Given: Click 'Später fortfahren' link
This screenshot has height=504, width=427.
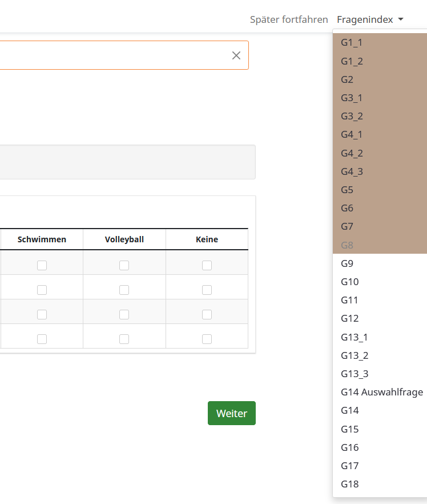Looking at the screenshot, I should tap(289, 19).
